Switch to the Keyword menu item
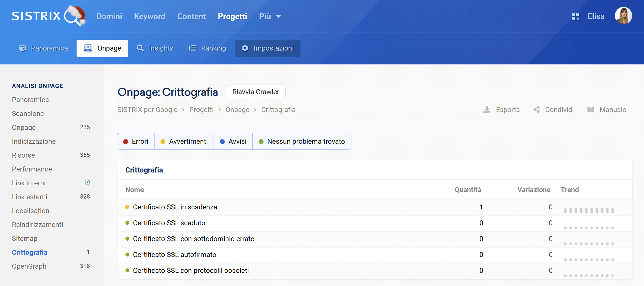 click(x=149, y=16)
